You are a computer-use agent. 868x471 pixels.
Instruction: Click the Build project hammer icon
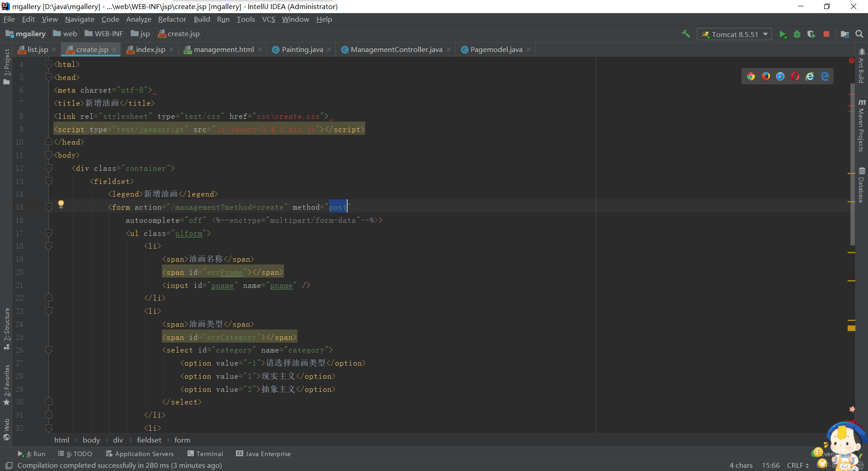point(686,34)
